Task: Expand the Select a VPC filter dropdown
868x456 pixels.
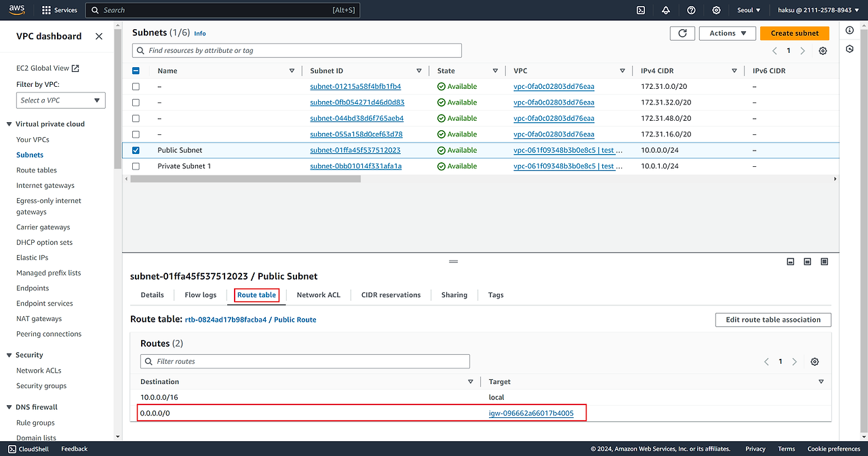Action: [x=60, y=100]
